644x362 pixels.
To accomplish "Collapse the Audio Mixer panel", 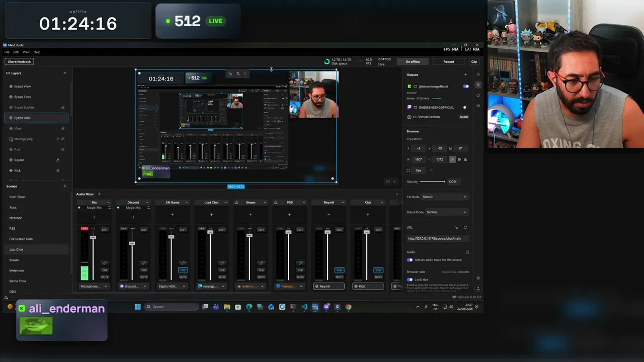I will (397, 194).
